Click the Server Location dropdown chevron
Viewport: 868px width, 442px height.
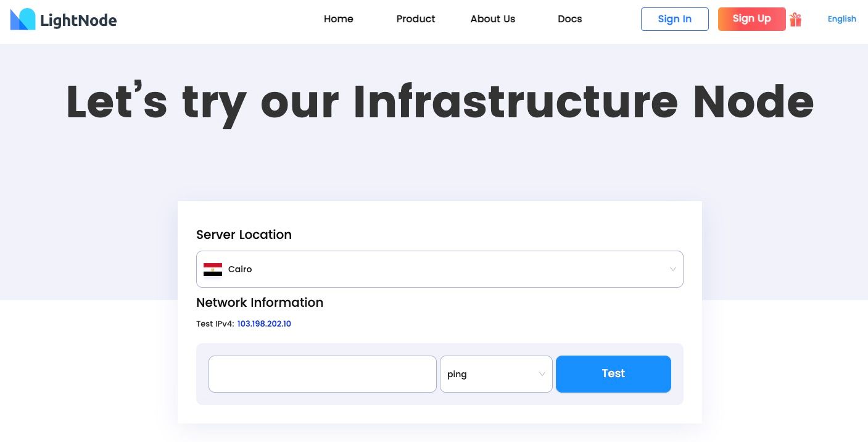(672, 269)
